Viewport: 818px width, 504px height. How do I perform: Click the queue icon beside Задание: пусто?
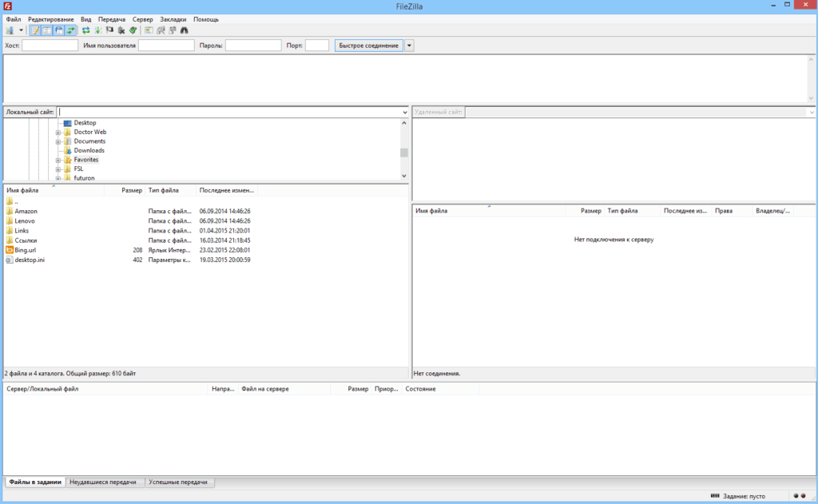[715, 496]
